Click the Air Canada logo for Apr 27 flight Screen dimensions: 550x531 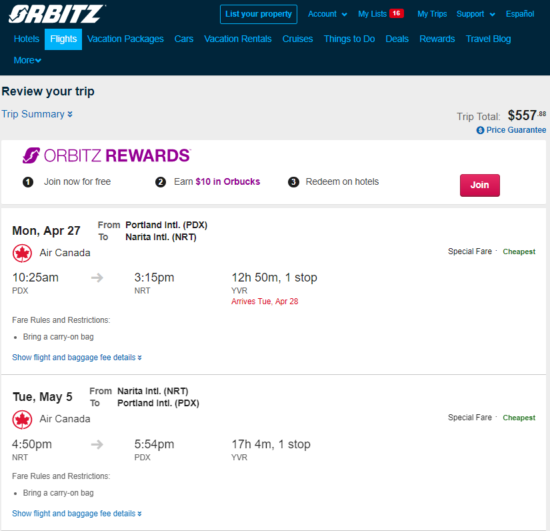22,253
